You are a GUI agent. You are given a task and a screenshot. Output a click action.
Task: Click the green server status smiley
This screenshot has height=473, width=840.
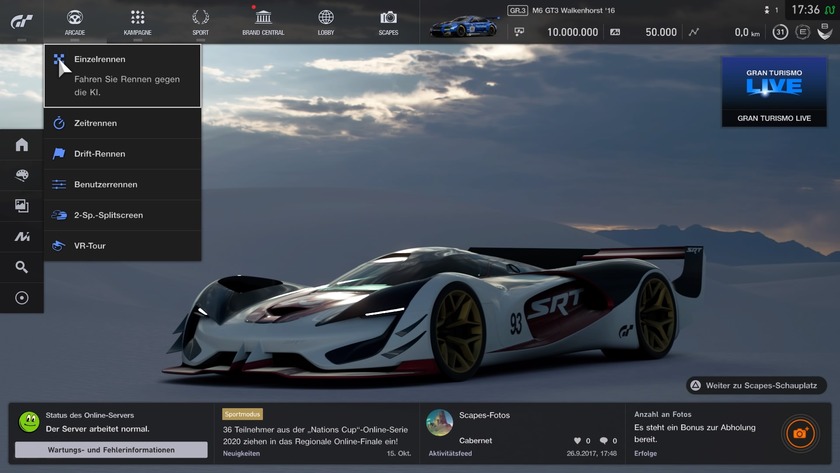[x=29, y=422]
